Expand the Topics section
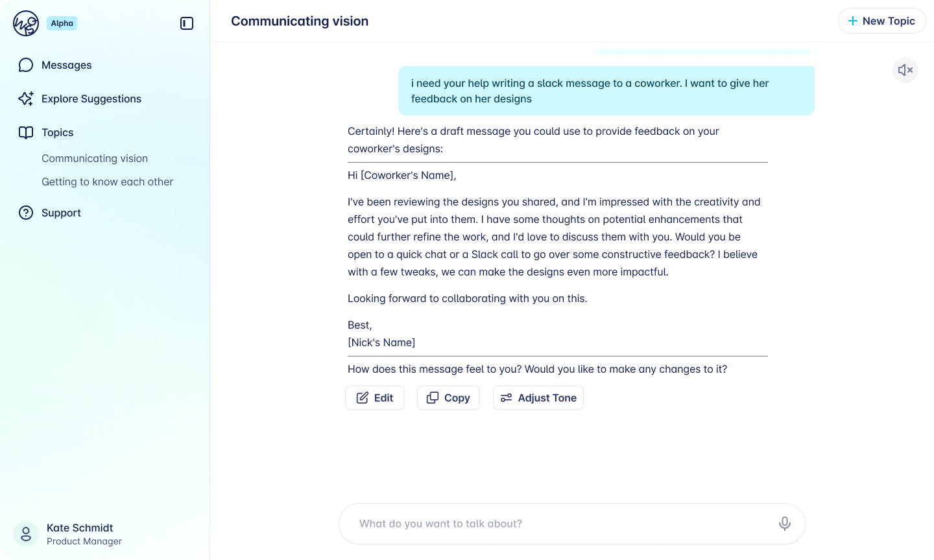 (x=57, y=132)
